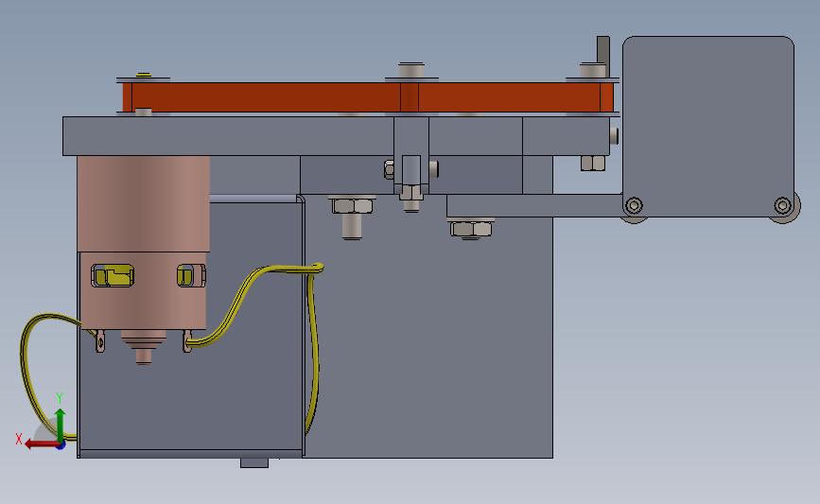Click the socket screw at cover's lower-left
The width and height of the screenshot is (820, 504).
coord(635,205)
